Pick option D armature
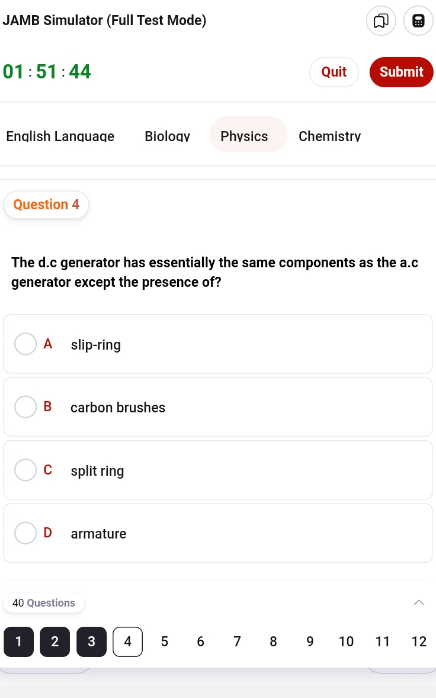Image resolution: width=436 pixels, height=698 pixels. [218, 533]
